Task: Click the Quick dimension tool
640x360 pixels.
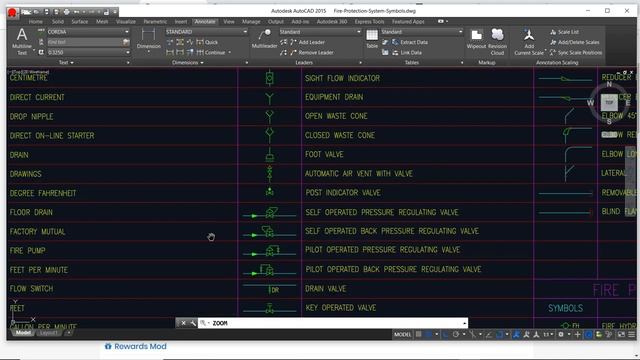Action: (x=207, y=42)
